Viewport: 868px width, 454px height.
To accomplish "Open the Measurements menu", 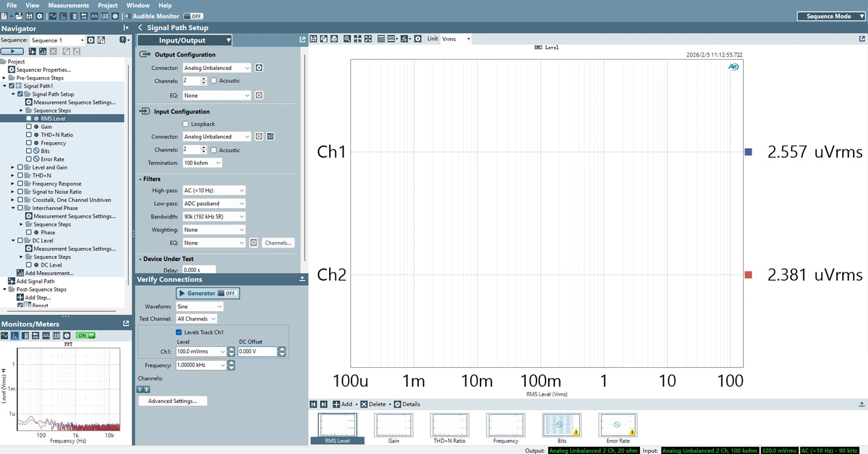I will coord(69,5).
